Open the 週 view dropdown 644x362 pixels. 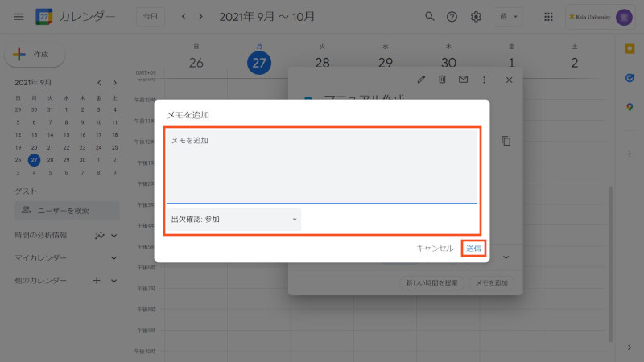[x=506, y=16]
